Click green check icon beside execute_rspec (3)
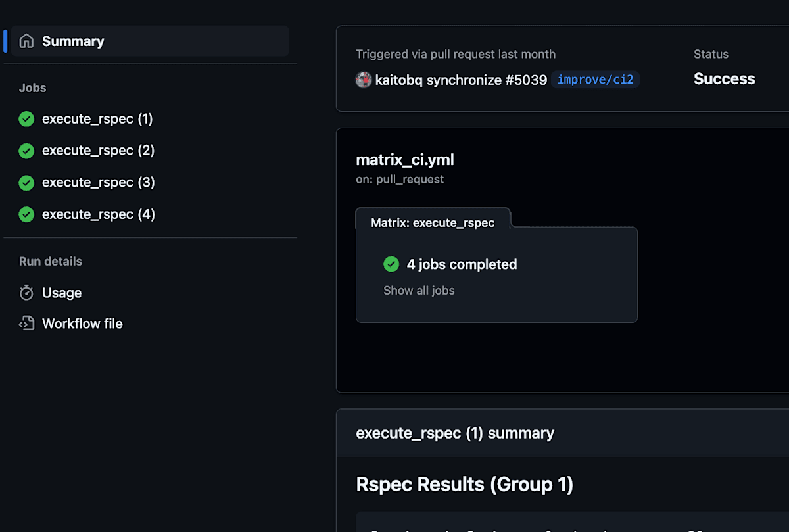Screen dimensions: 789x532 tap(26, 183)
